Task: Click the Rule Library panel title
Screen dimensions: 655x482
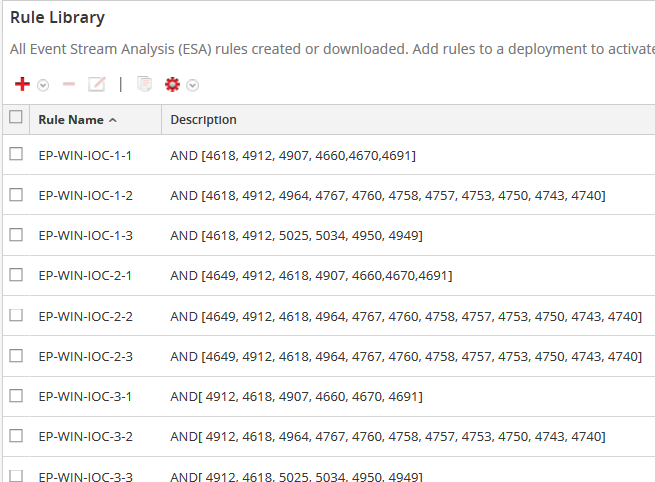Action: 57,18
